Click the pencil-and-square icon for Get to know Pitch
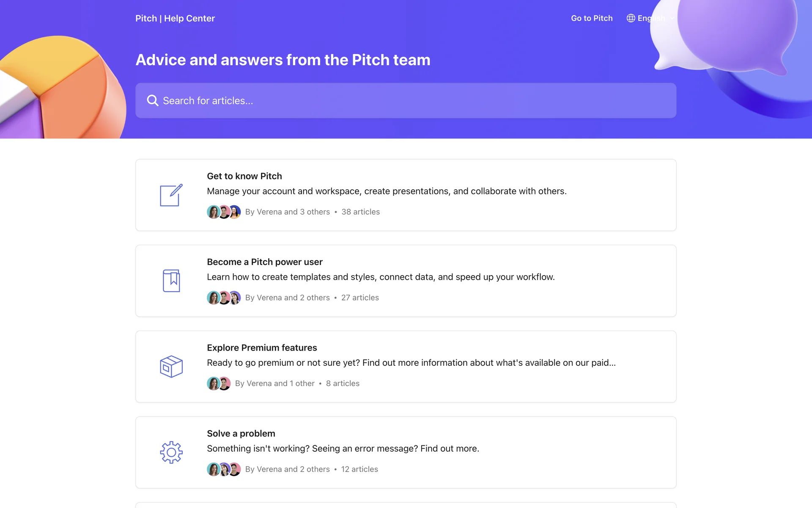 point(171,195)
